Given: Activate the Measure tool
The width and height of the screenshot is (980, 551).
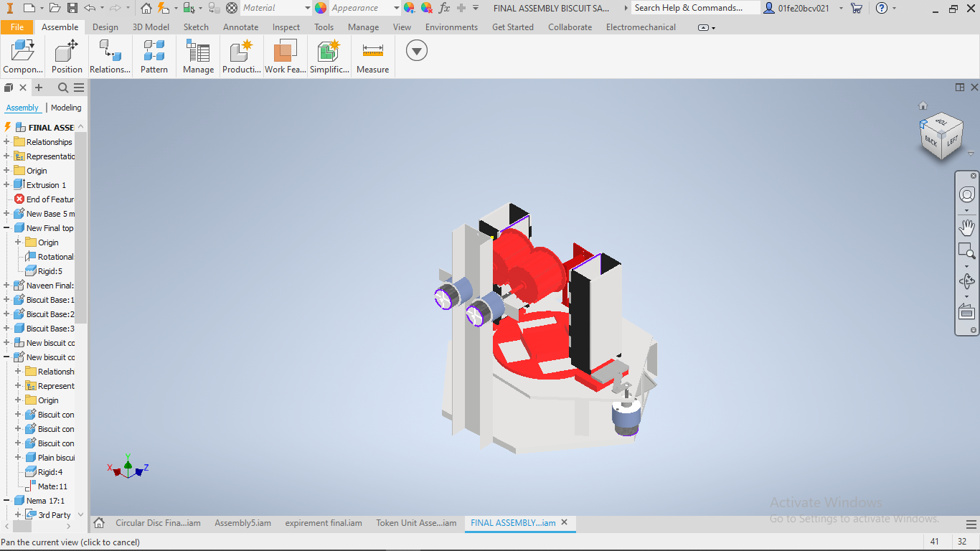Looking at the screenshot, I should (x=373, y=57).
